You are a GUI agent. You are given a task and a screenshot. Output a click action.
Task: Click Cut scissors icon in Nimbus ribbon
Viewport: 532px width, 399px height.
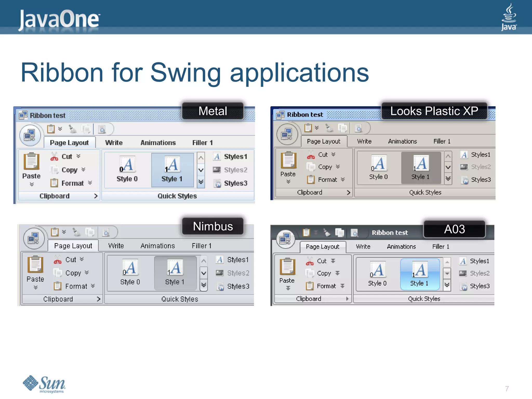[x=57, y=260]
